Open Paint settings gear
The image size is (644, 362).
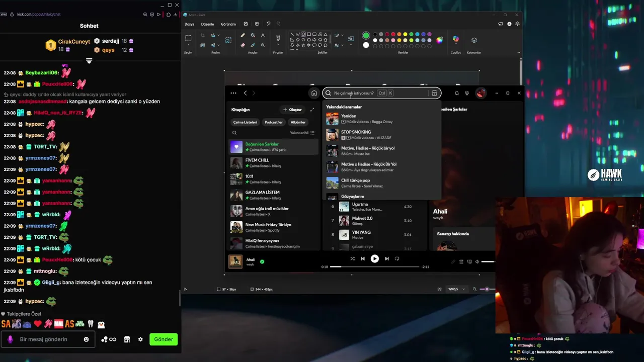click(x=518, y=24)
